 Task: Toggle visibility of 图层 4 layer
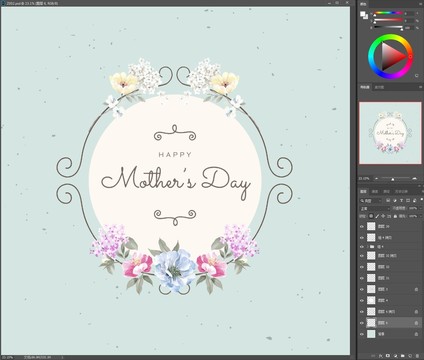[362, 300]
